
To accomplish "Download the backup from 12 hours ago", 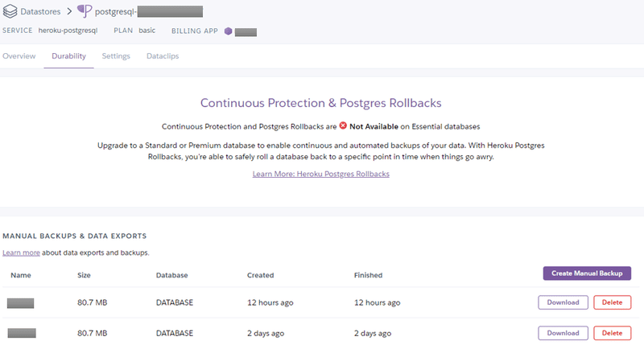I will (563, 302).
